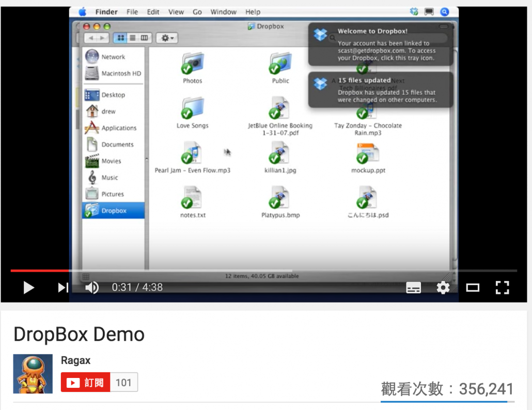The width and height of the screenshot is (532, 410).
Task: Open the Ragax channel avatar
Action: (33, 374)
